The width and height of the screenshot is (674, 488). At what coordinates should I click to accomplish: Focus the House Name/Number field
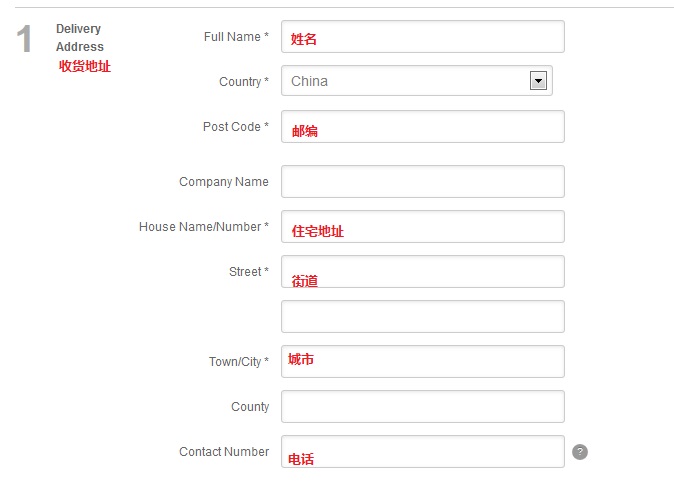[423, 227]
